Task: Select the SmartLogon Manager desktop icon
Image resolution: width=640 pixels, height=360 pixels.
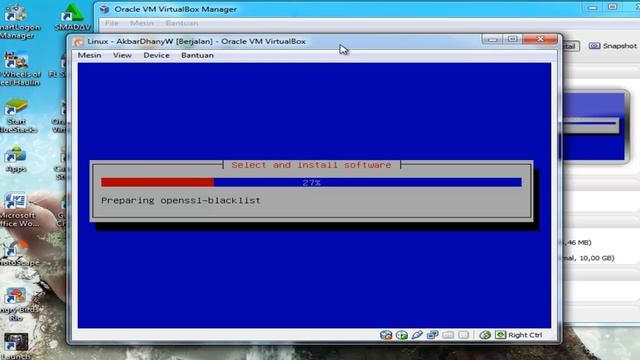Action: [18, 22]
